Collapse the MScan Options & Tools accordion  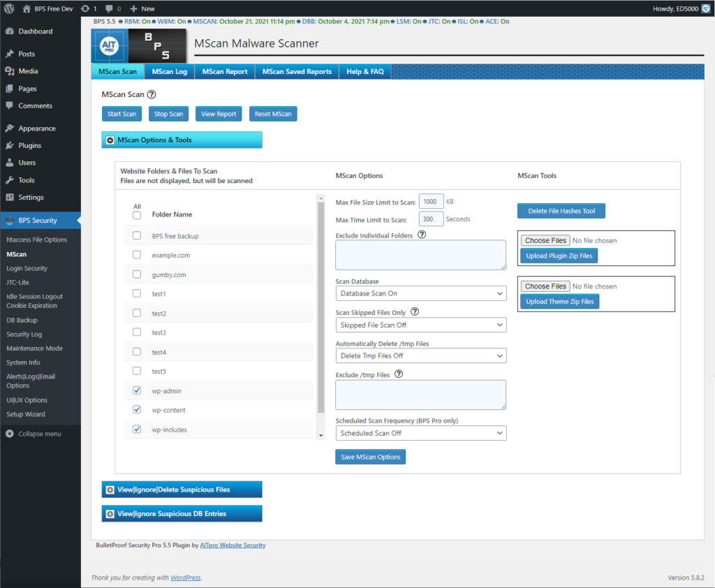tap(182, 140)
